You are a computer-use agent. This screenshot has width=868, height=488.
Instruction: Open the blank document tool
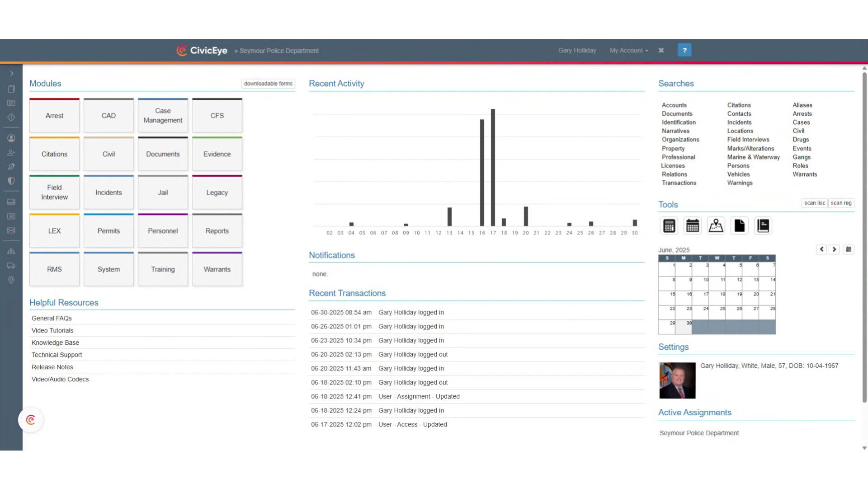coord(740,225)
